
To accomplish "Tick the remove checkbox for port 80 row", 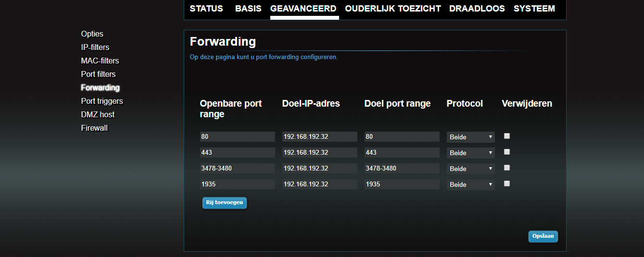I will coord(506,136).
